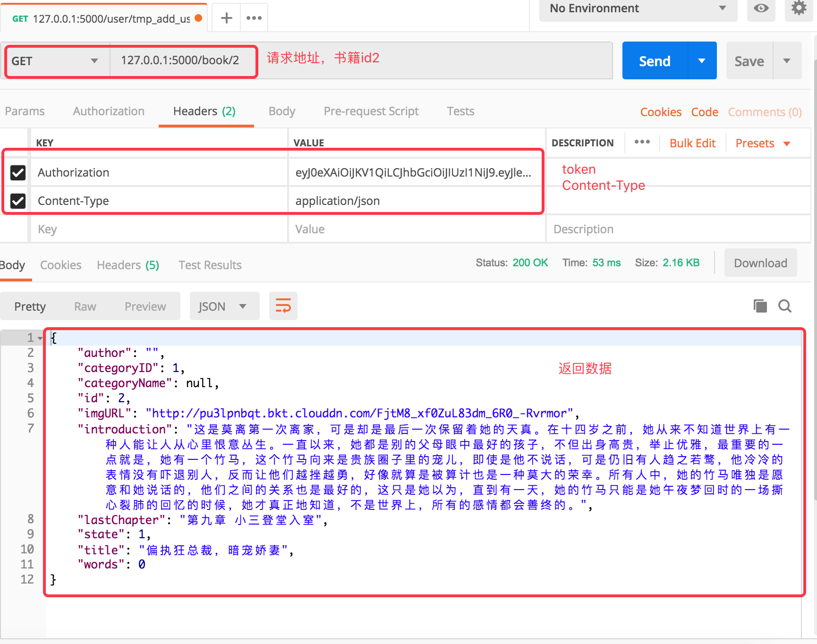Viewport: 817px width, 644px height.
Task: Open the response Cookies tab
Action: 60,265
